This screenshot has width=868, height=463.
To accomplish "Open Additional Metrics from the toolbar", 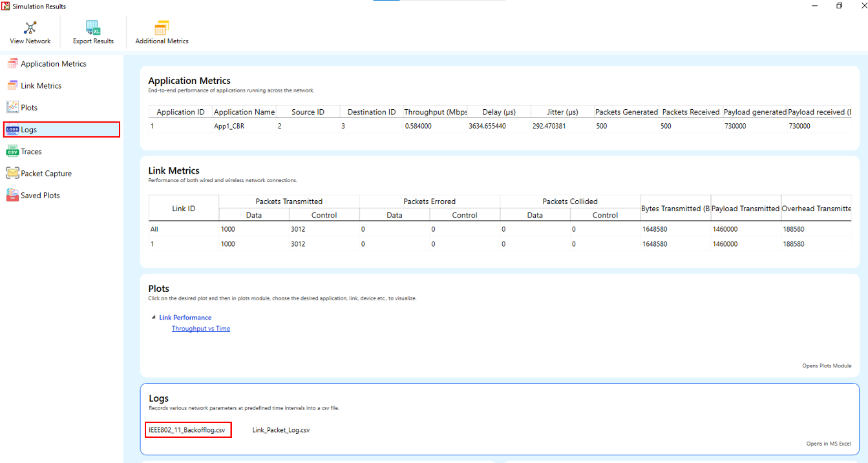I will [162, 28].
